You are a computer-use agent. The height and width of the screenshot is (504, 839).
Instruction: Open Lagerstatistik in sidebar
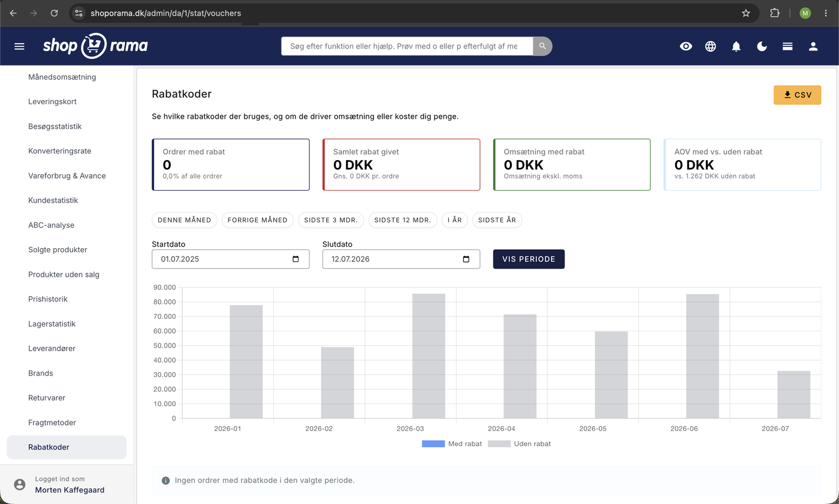pyautogui.click(x=52, y=324)
